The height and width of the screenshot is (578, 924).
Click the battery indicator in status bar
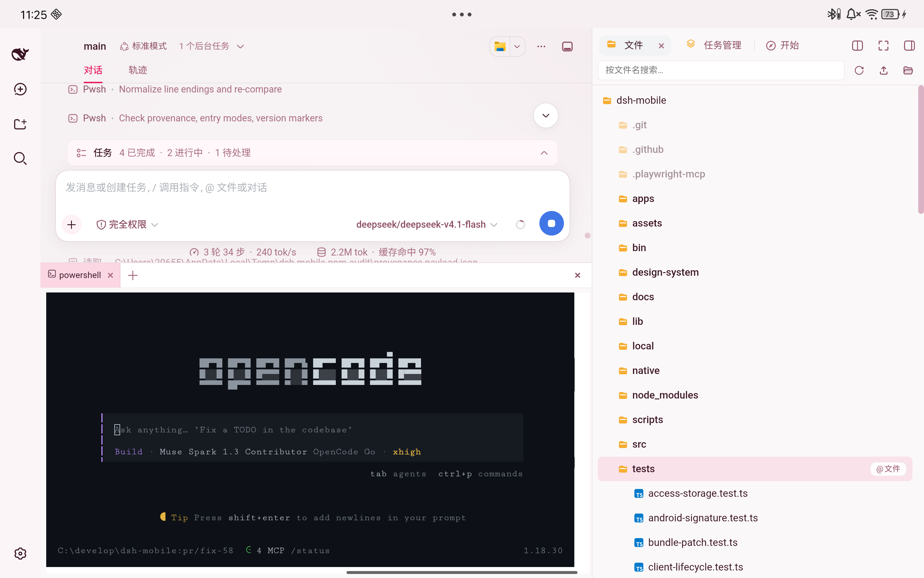(891, 14)
